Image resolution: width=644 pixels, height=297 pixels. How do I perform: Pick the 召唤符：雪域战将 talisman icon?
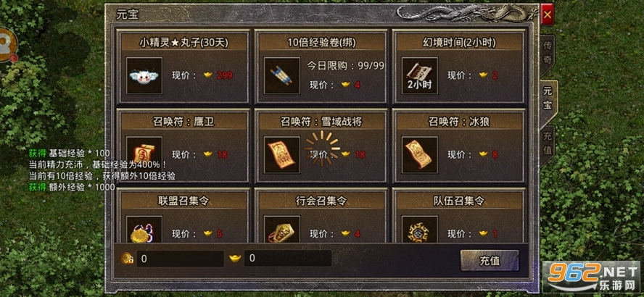point(281,154)
